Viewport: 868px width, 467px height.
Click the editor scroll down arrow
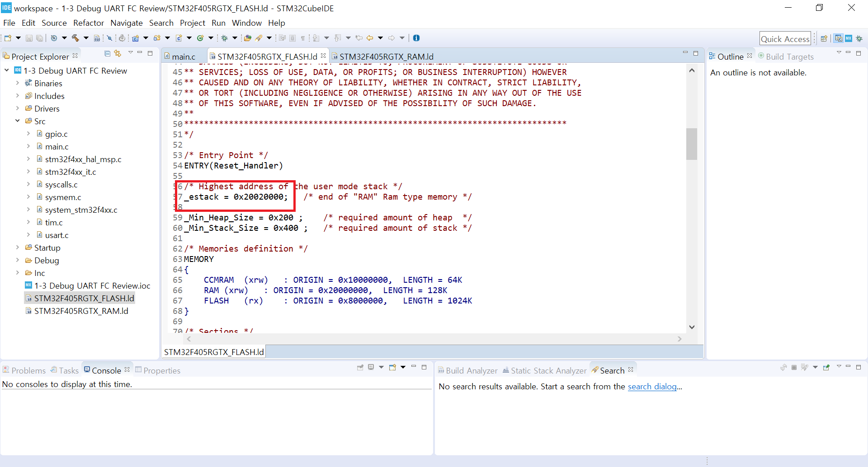[692, 327]
